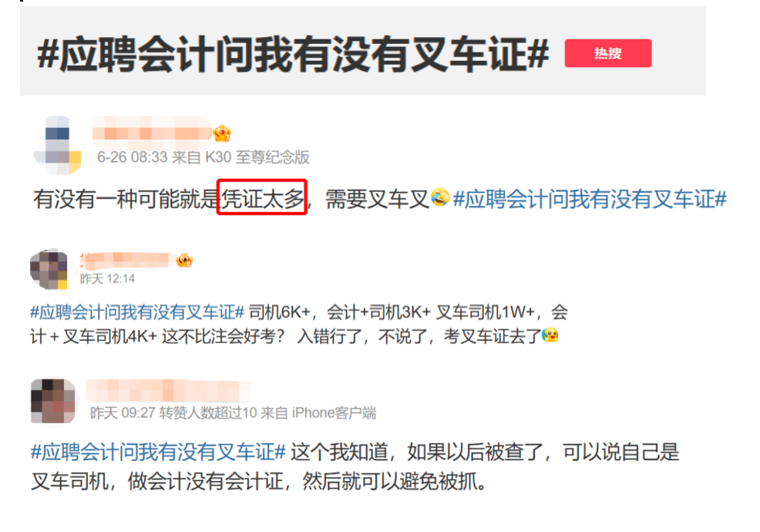This screenshot has width=760, height=532.
Task: Click the red 热搜 badge
Action: (x=608, y=53)
